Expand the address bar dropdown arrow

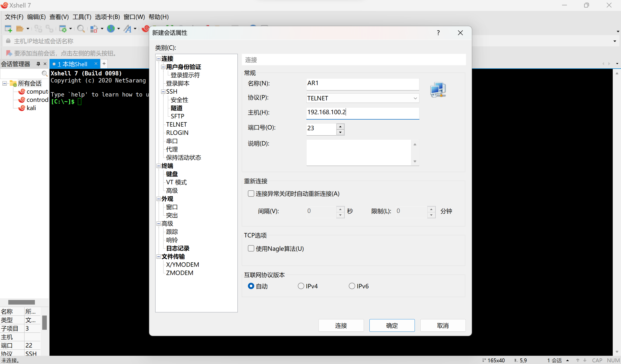[x=615, y=41]
